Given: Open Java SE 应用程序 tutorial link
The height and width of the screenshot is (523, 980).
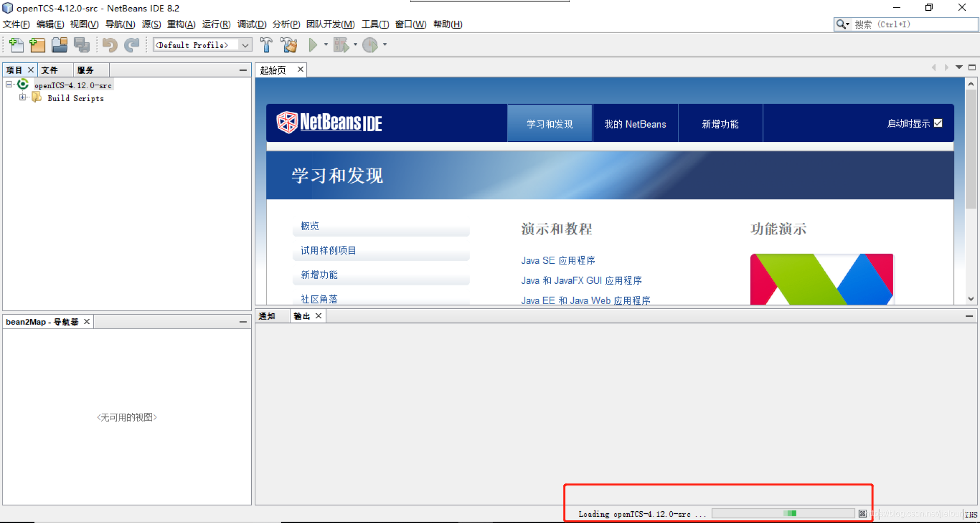Looking at the screenshot, I should tap(558, 260).
